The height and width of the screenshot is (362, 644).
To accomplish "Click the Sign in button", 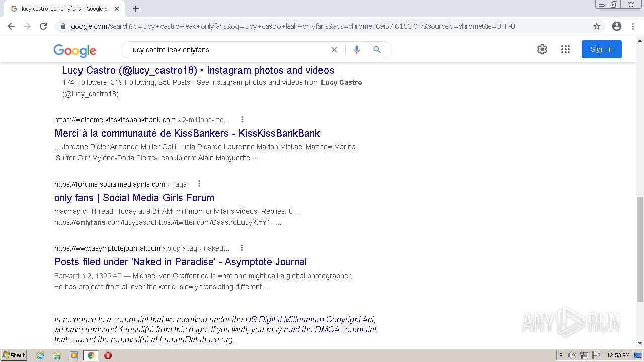I will tap(601, 49).
